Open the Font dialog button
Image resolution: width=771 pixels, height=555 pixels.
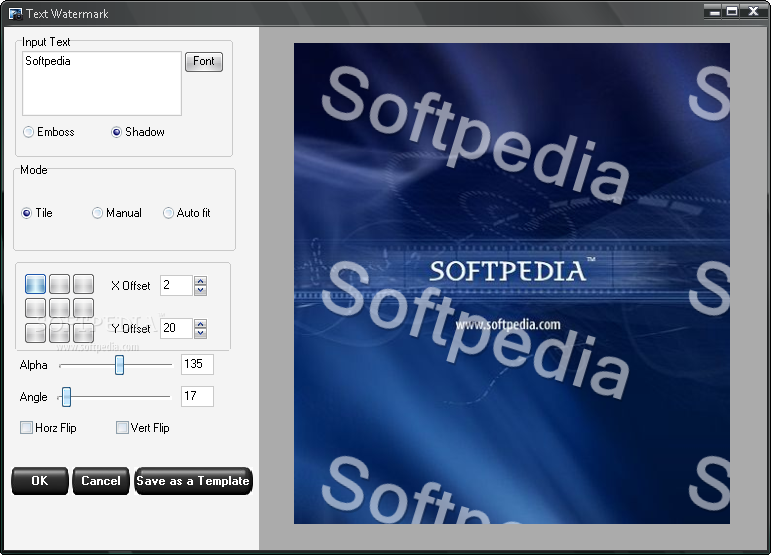(204, 61)
